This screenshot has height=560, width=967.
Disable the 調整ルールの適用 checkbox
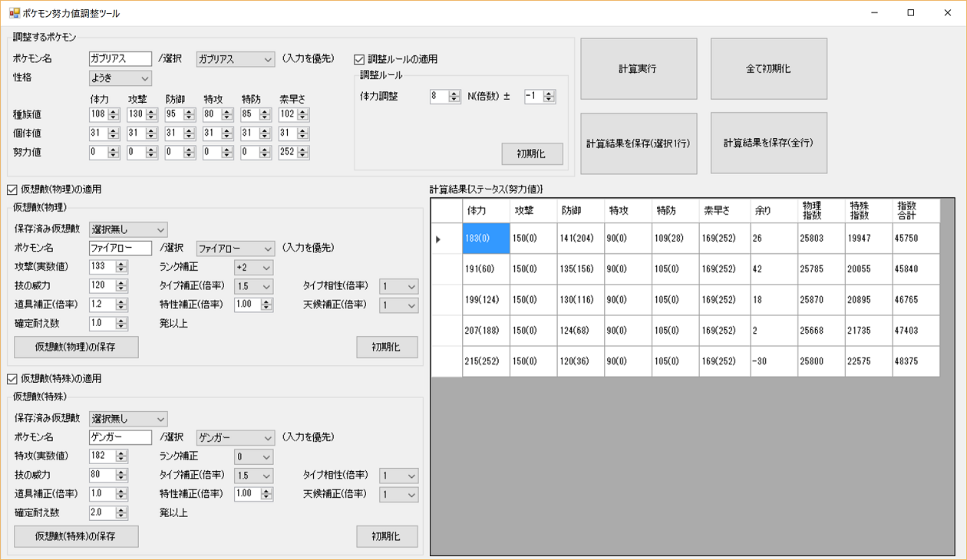coord(358,58)
